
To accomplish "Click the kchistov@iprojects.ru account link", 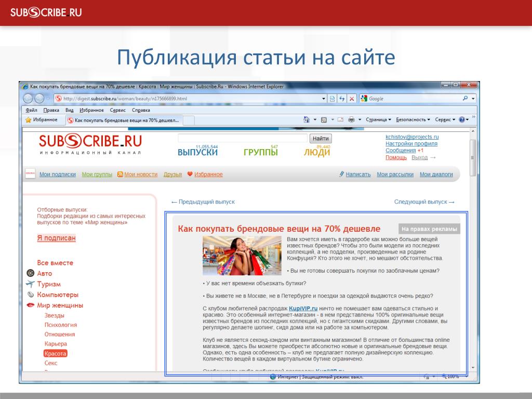I will [412, 137].
